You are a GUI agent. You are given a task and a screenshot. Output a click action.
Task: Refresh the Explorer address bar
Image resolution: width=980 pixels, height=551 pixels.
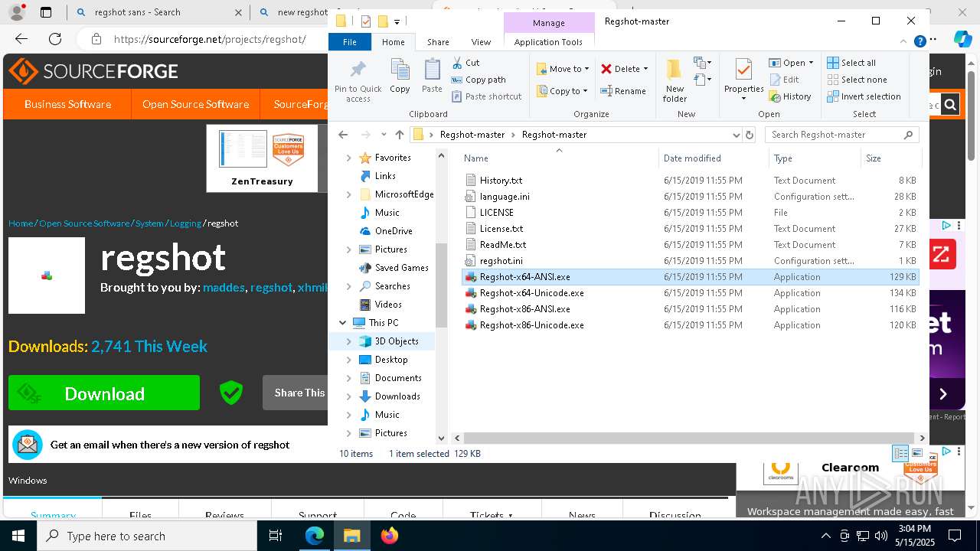[750, 135]
